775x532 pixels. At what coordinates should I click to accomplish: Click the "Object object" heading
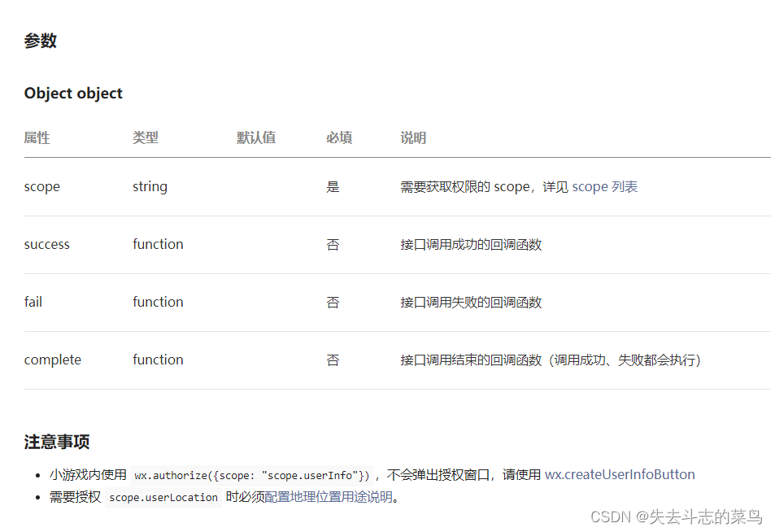point(73,94)
